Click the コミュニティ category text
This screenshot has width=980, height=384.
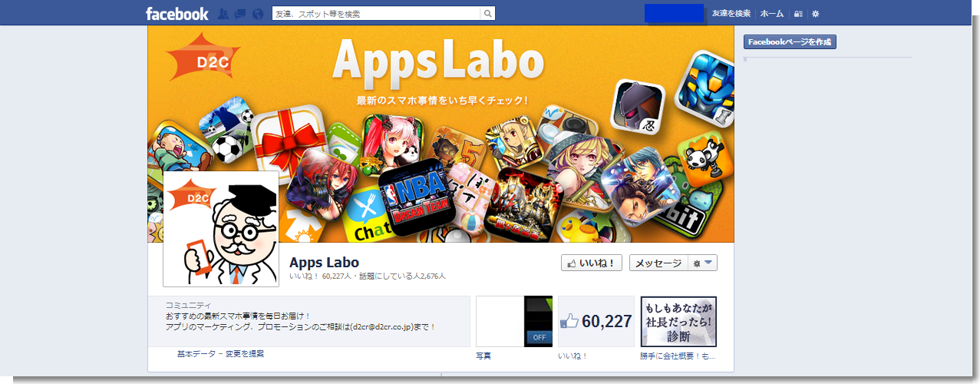[x=188, y=306]
